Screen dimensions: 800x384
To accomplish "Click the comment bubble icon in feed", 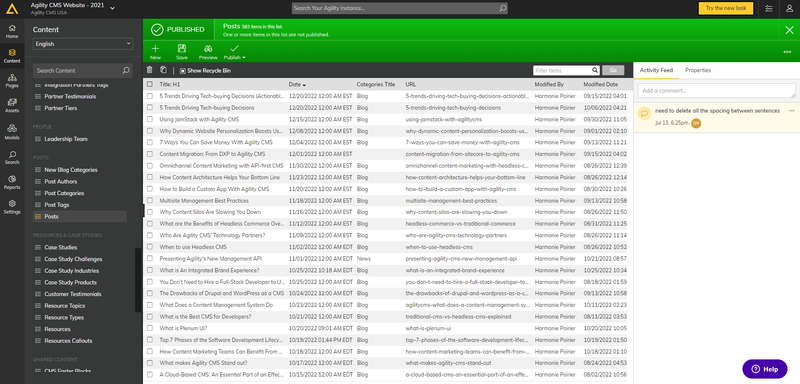I will tap(644, 113).
